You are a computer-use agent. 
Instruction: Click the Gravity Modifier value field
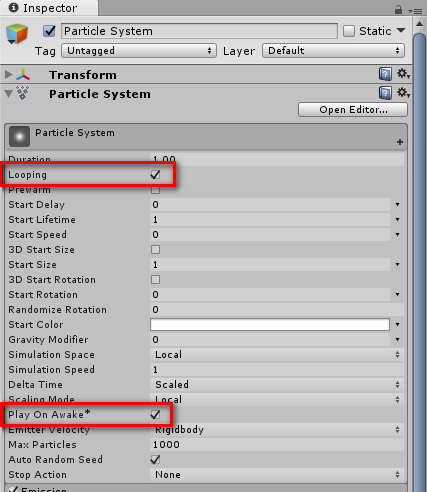point(270,340)
